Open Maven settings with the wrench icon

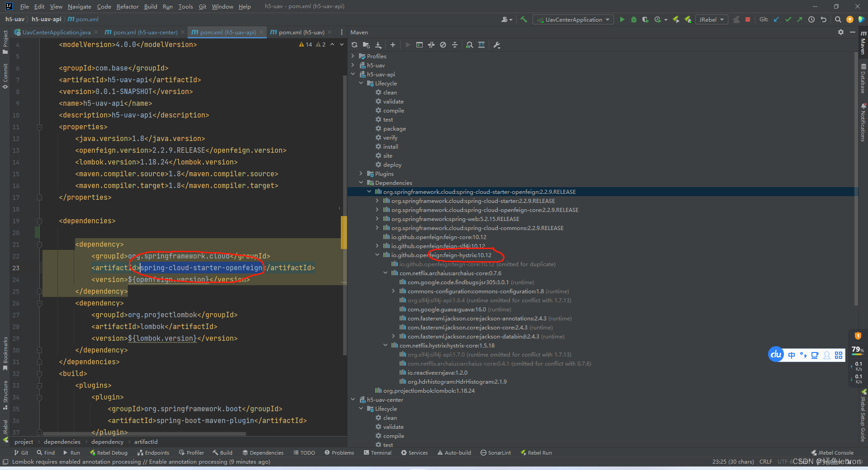point(497,45)
